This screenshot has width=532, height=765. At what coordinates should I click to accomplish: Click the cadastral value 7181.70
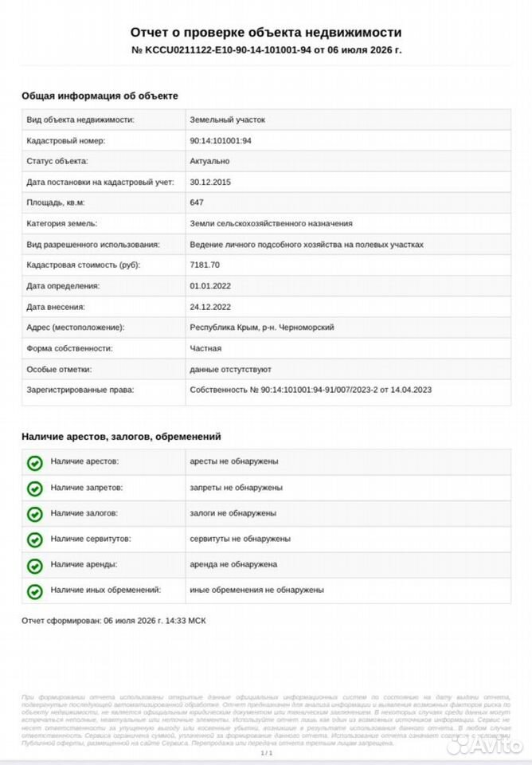(205, 265)
